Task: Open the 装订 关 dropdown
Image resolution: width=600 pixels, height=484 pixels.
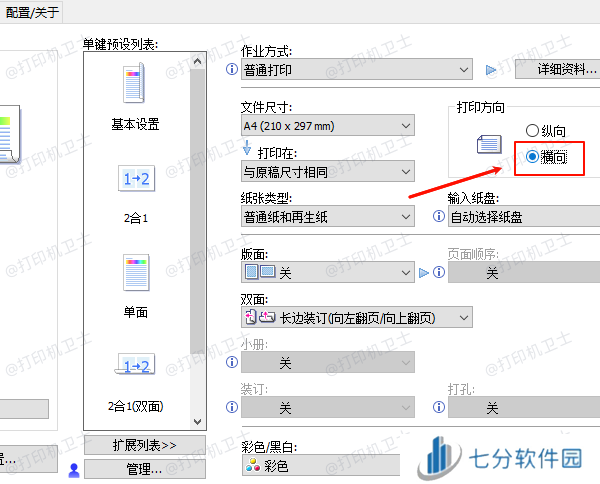Action: point(328,407)
